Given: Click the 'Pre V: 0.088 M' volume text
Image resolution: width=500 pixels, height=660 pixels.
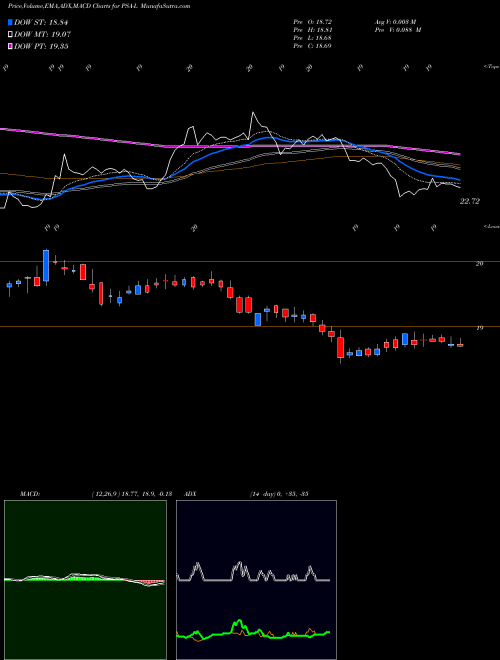Looking at the screenshot, I should 397,30.
